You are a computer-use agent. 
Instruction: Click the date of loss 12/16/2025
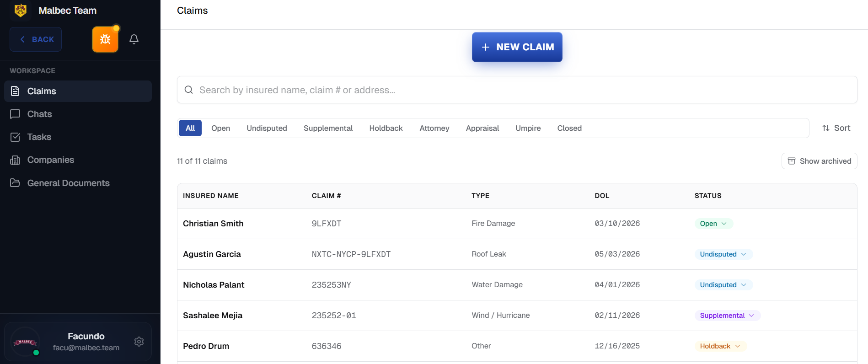click(x=617, y=346)
